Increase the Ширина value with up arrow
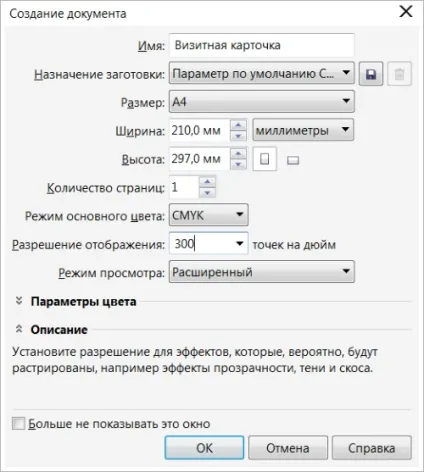The image size is (424, 472). pyautogui.click(x=238, y=125)
